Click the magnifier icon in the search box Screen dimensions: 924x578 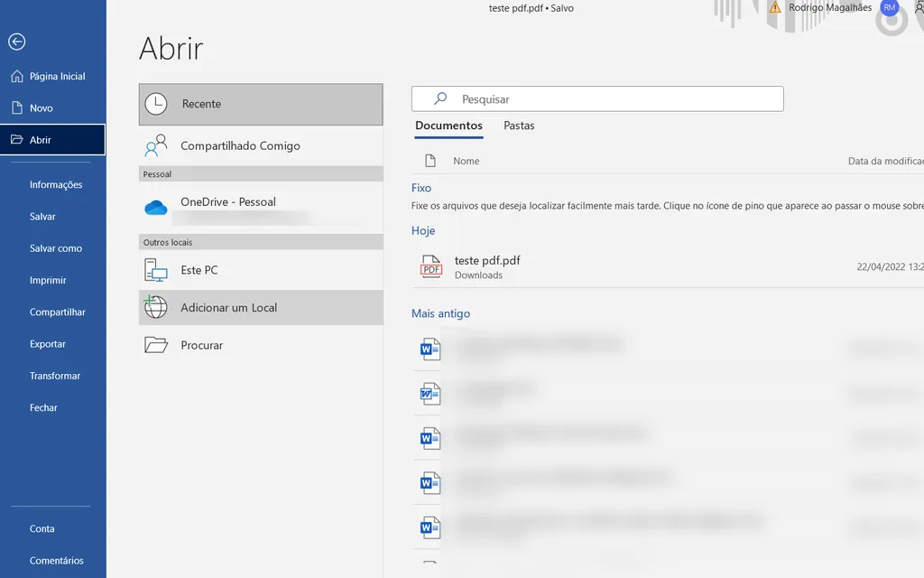[439, 98]
